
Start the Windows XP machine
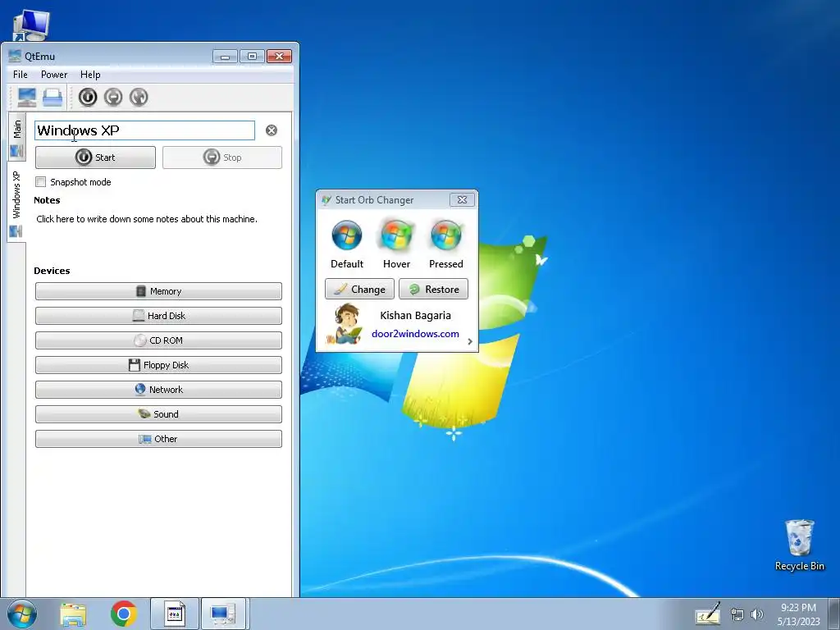point(95,157)
